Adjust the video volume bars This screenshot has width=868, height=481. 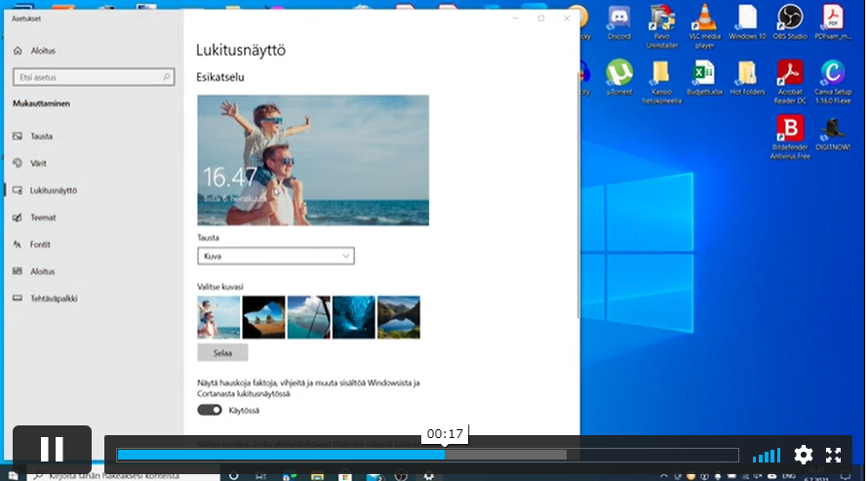click(767, 455)
